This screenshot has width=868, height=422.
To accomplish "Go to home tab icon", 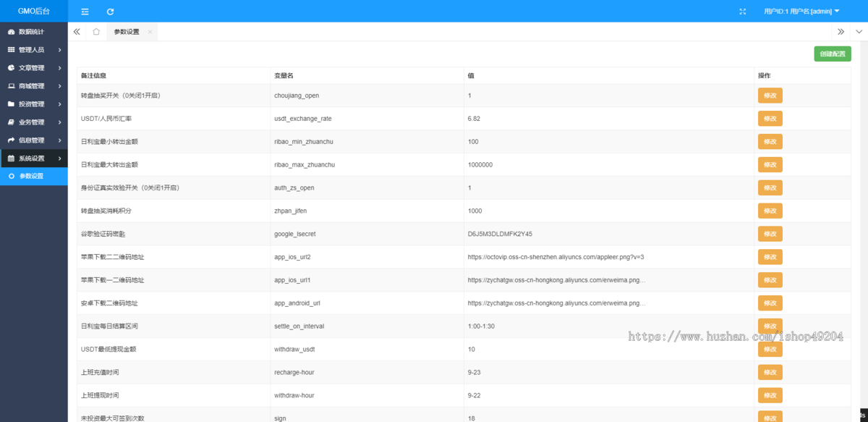I will [95, 32].
